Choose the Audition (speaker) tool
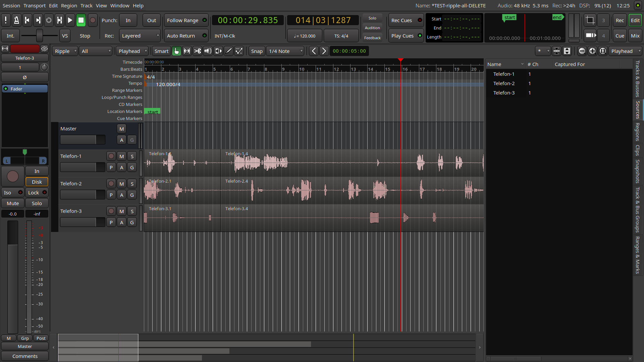Viewport: 644px width, 362px height. coord(208,51)
